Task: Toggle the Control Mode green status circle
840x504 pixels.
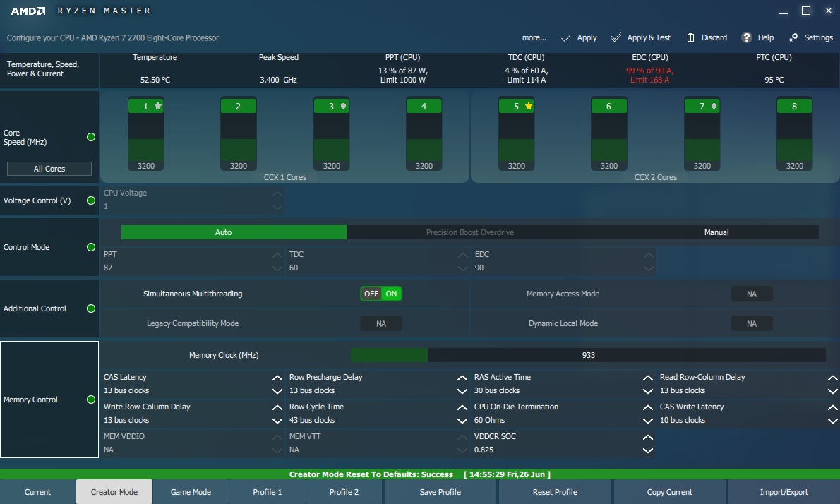Action: (x=91, y=247)
